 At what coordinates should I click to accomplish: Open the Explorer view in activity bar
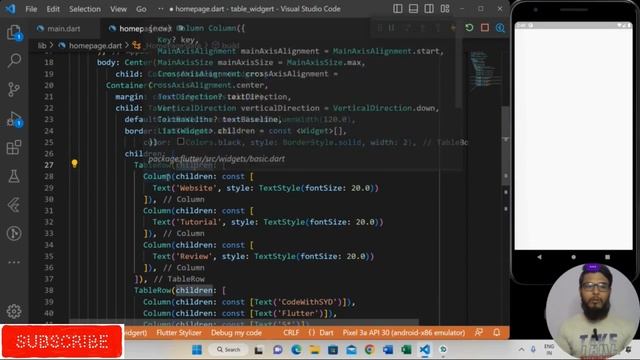14,32
